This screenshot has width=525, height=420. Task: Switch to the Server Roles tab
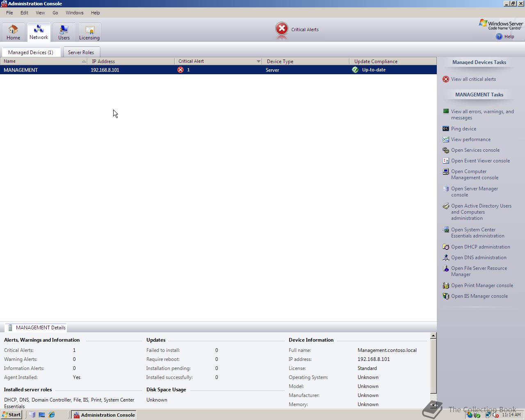click(81, 52)
